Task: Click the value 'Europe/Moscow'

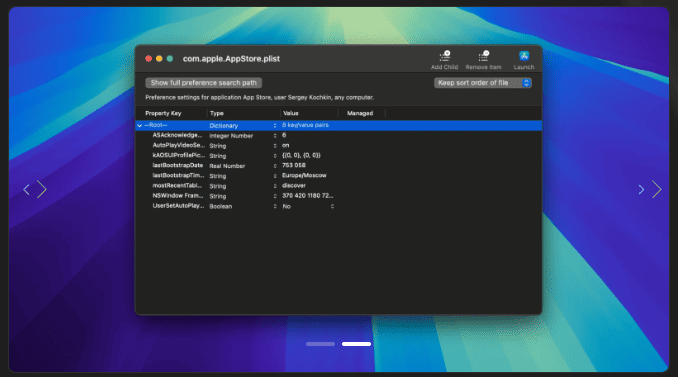Action: (x=304, y=176)
